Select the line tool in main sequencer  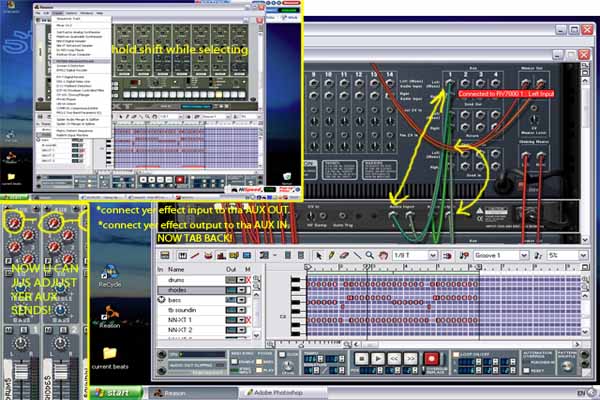coord(357,255)
